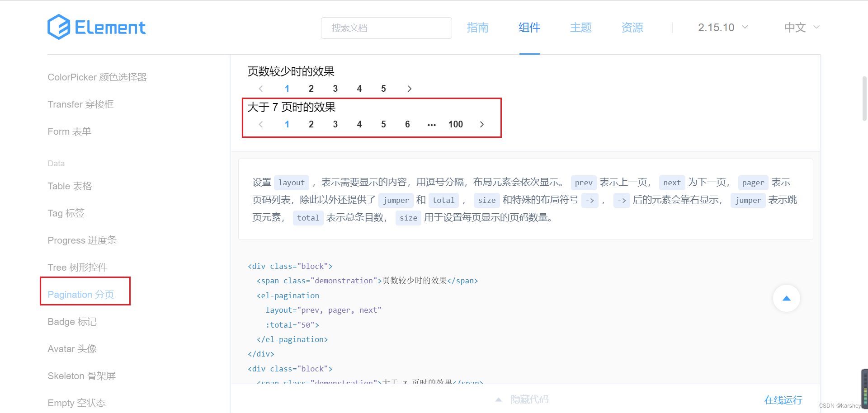Open Avatar 头像 in sidebar

tap(72, 349)
